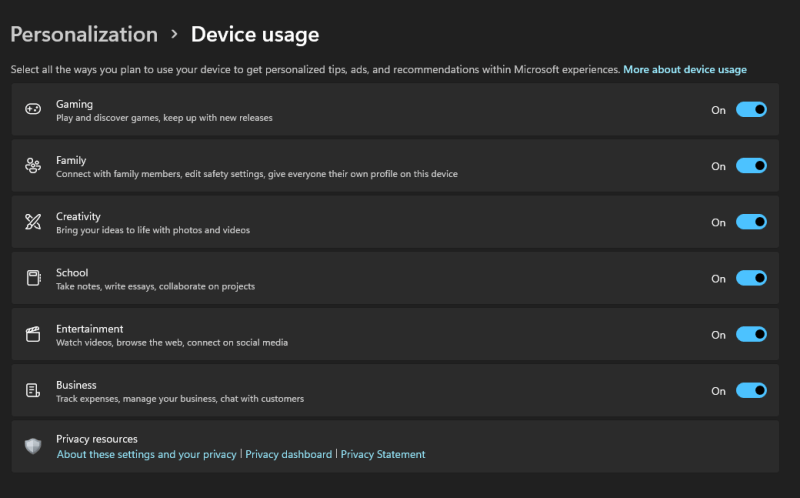Image resolution: width=800 pixels, height=498 pixels.
Task: Open About these settings and your privacy
Action: click(x=147, y=454)
